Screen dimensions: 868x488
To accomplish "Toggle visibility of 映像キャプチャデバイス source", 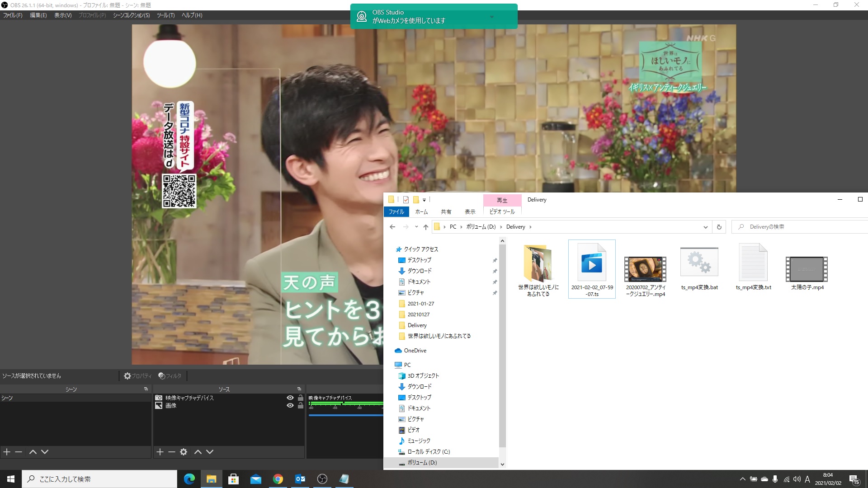I will (x=290, y=398).
